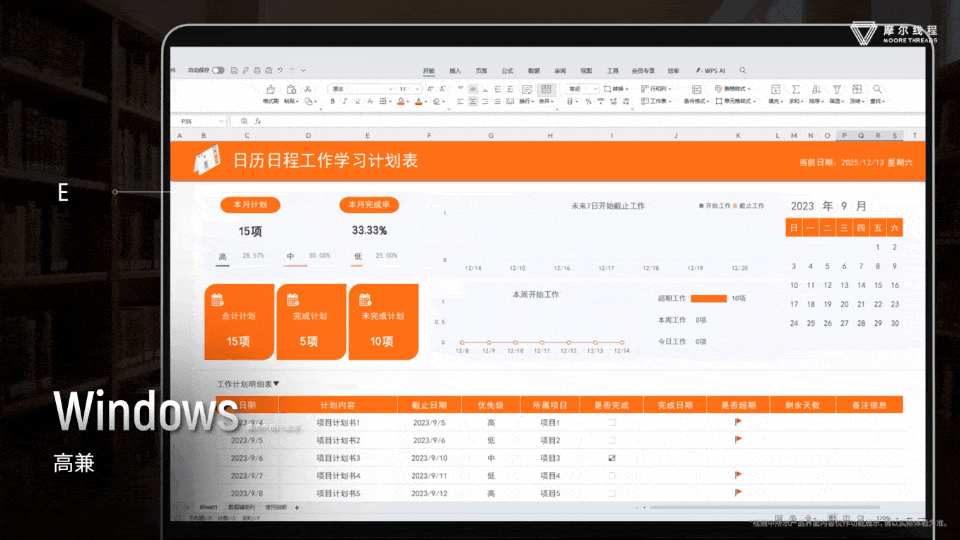Click the Filter (筛选) funnel icon
The width and height of the screenshot is (960, 540).
pyautogui.click(x=837, y=90)
